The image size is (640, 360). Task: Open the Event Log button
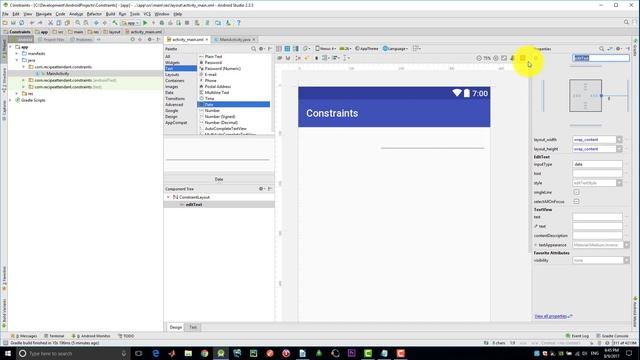click(577, 336)
